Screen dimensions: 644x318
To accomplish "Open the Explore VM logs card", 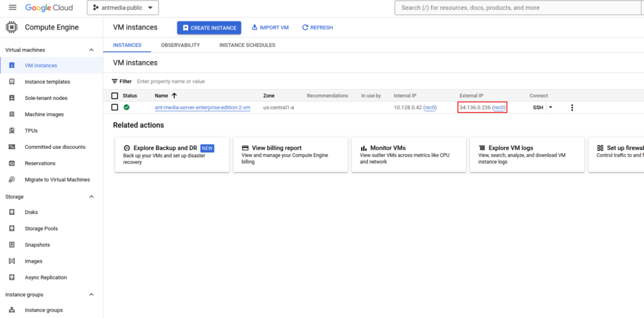I will click(x=527, y=155).
